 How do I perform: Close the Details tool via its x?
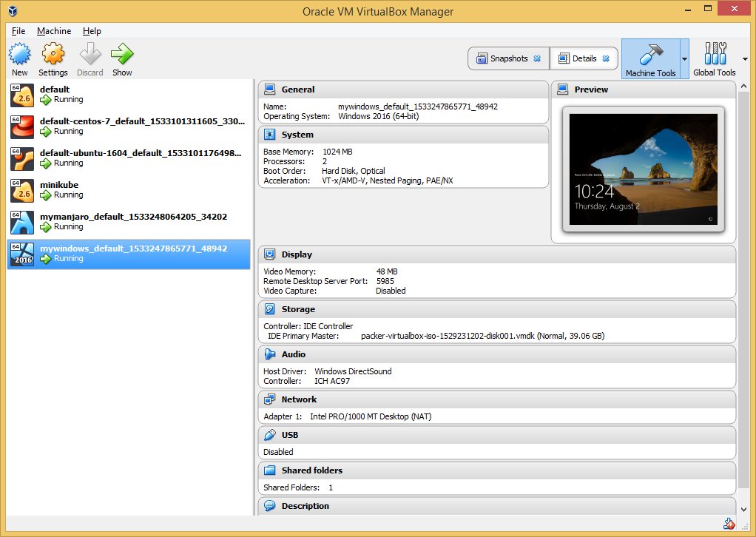[x=606, y=58]
